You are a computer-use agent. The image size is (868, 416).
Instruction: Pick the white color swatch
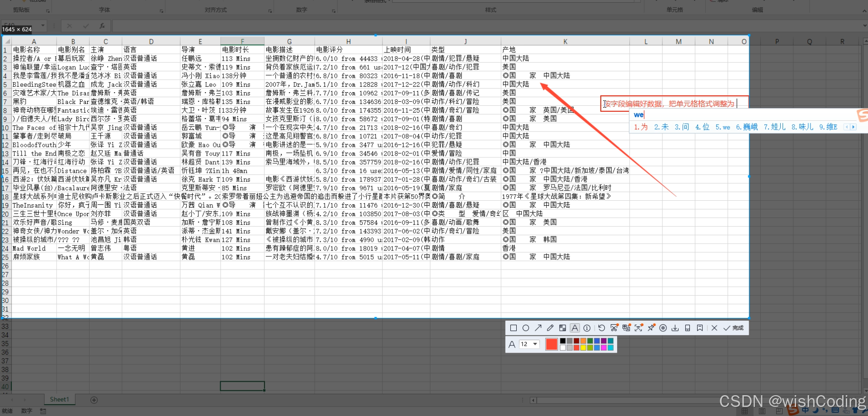tap(562, 348)
